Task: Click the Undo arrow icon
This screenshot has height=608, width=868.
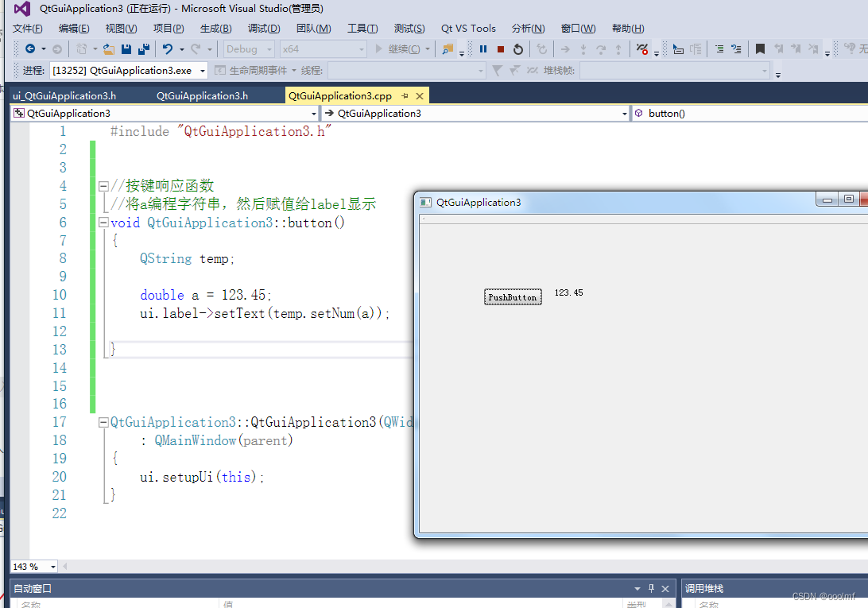Action: 167,49
